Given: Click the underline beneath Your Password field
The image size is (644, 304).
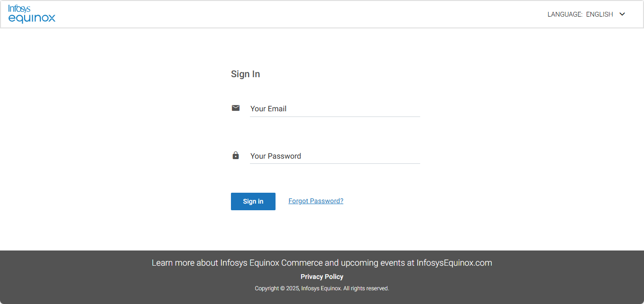Looking at the screenshot, I should (335, 164).
